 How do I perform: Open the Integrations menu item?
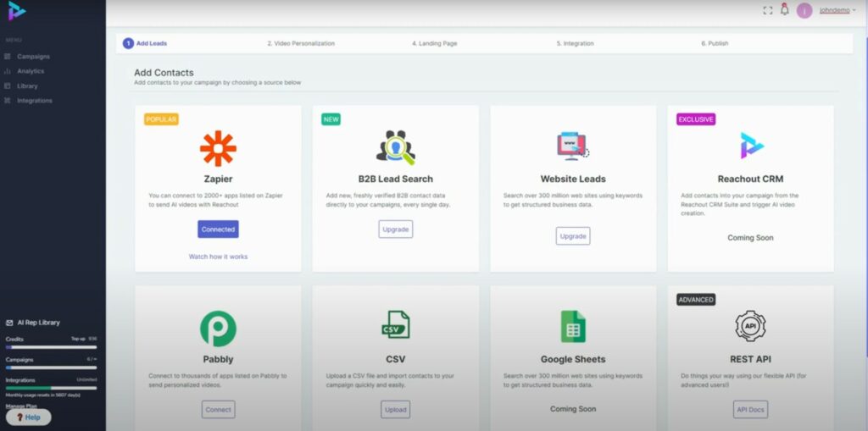35,101
